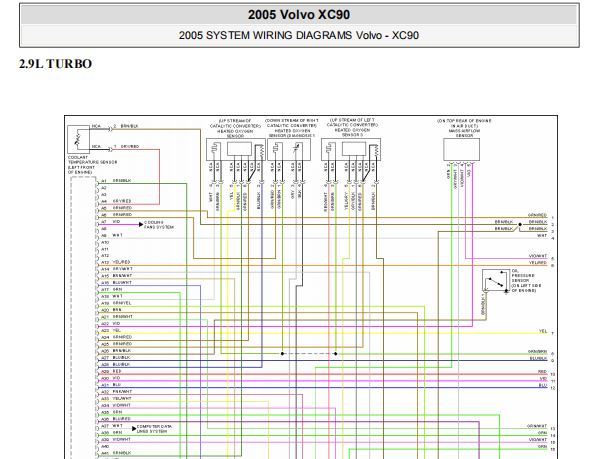The width and height of the screenshot is (606, 459).
Task: Click the '2 BRN/BLK' terminal label above coolant sensor
Action: (126, 126)
